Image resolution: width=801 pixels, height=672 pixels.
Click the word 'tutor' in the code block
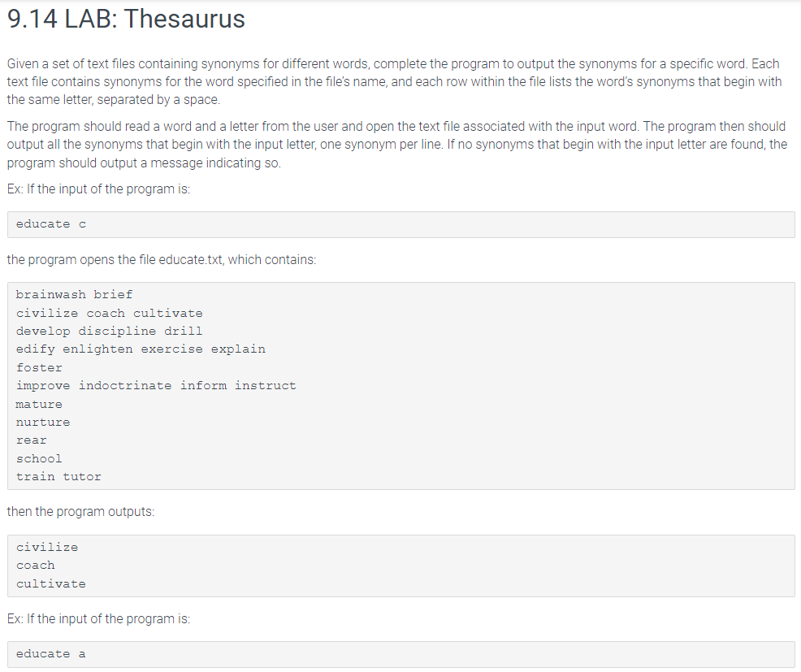82,477
